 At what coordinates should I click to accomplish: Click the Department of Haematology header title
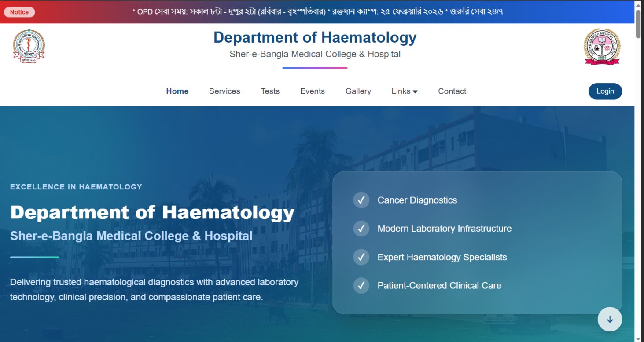(x=315, y=38)
